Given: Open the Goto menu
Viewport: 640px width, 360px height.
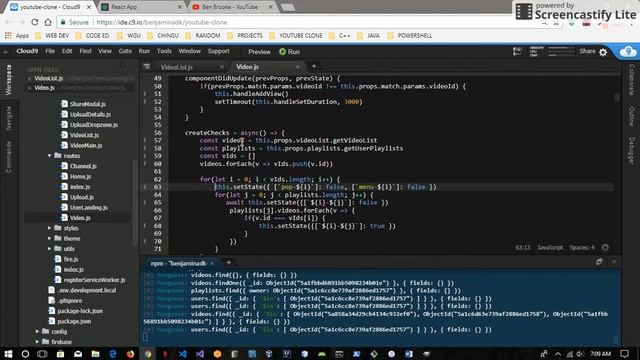Looking at the screenshot, I should (x=125, y=51).
